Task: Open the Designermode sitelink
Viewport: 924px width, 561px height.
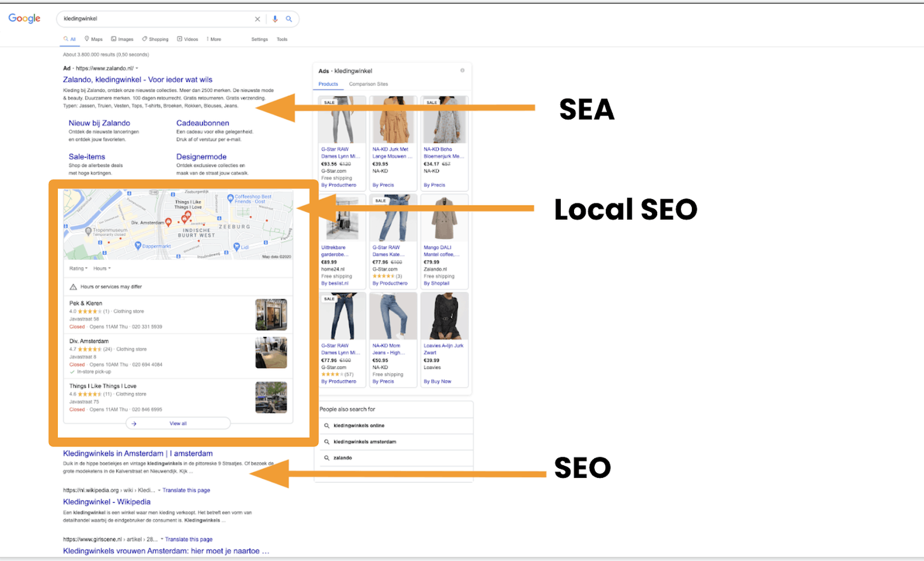Action: [201, 157]
